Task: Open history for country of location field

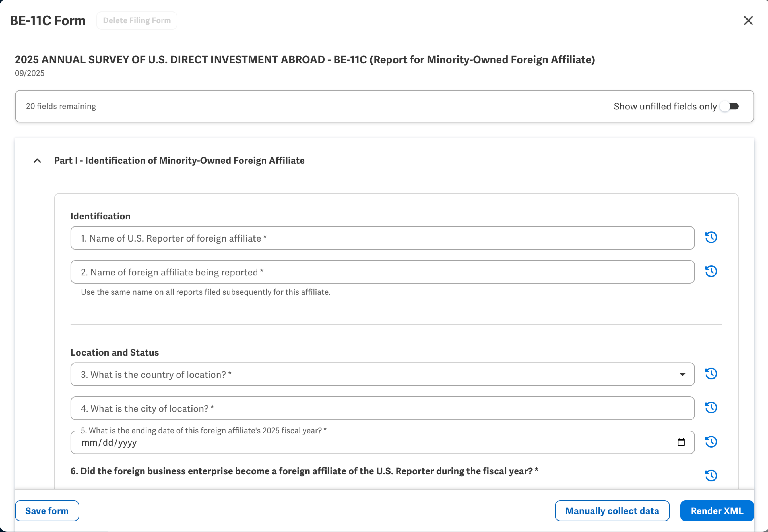Action: tap(711, 374)
